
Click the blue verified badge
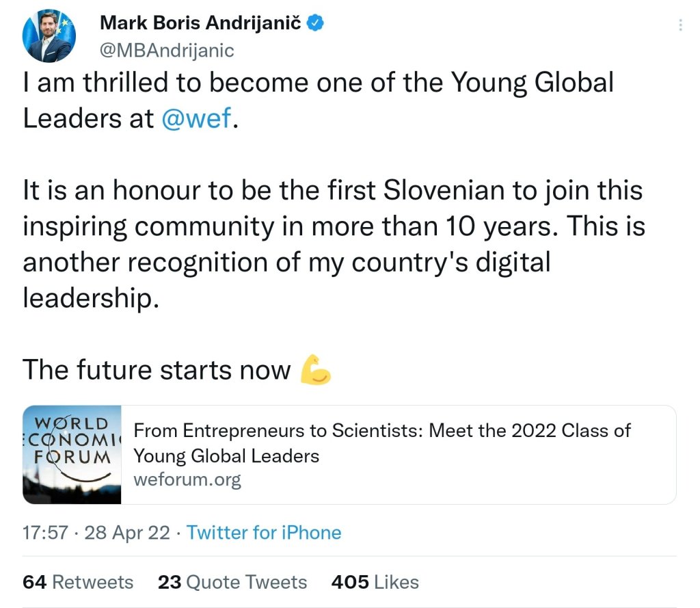point(315,23)
